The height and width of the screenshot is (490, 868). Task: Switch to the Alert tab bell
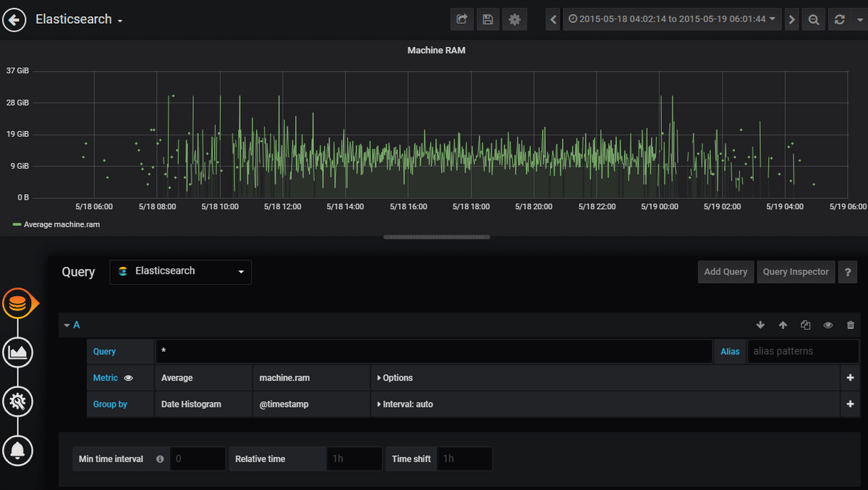(x=17, y=450)
